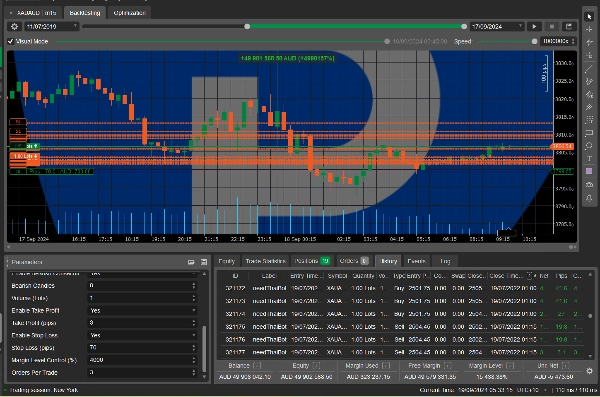Click the load parameters icon in Parameters header

point(191,262)
